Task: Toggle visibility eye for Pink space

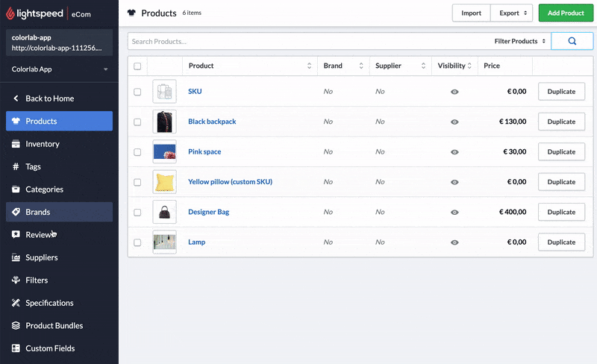Action: 454,152
